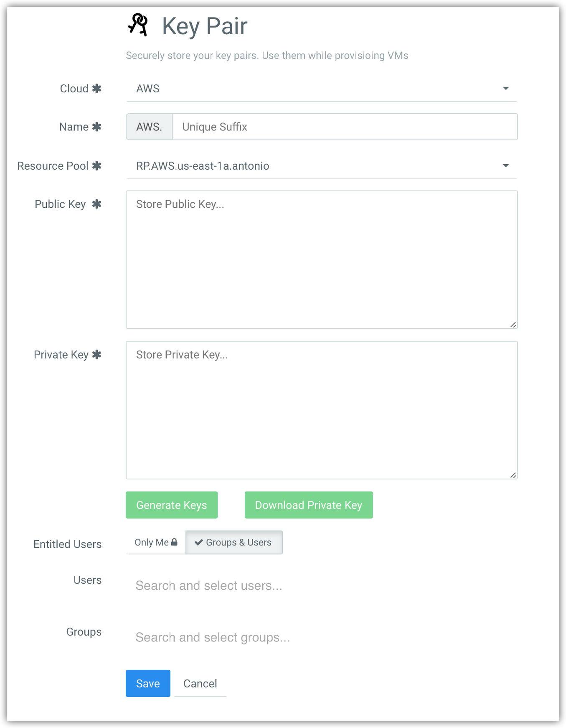Cancel the key pair form
Screen dimensions: 566x728
[200, 683]
